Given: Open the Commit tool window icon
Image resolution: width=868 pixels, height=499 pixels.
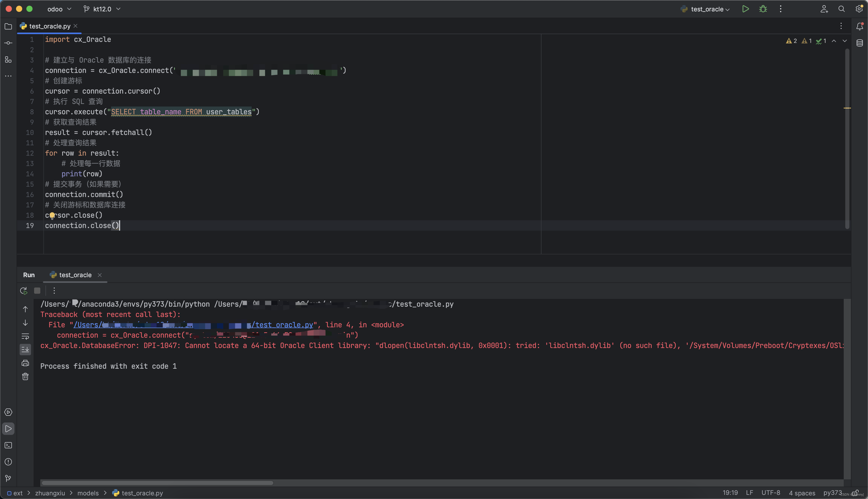Looking at the screenshot, I should point(8,43).
